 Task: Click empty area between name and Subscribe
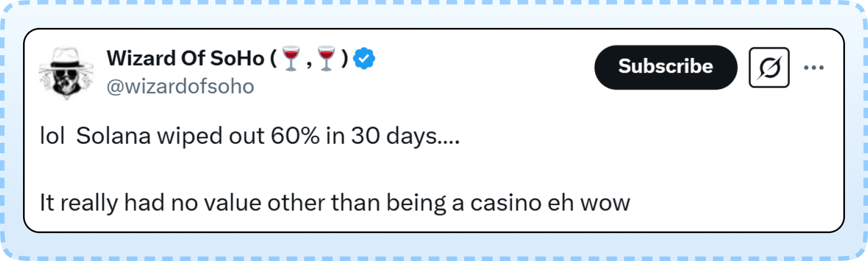(x=485, y=67)
